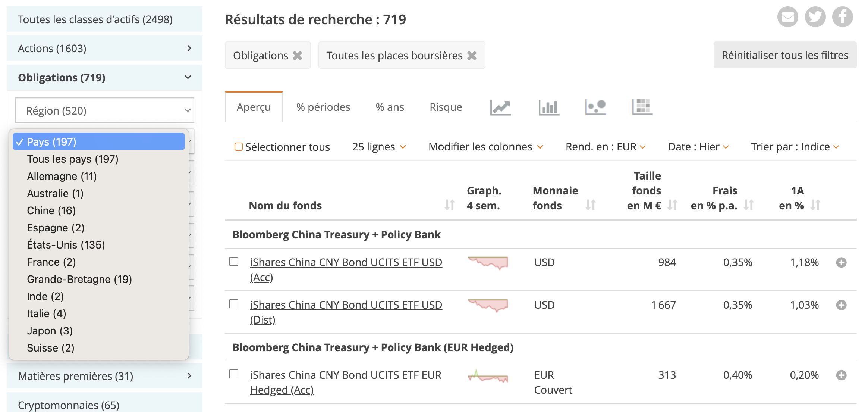Switch to the Risque tab
This screenshot has height=412, width=868.
pyautogui.click(x=446, y=107)
